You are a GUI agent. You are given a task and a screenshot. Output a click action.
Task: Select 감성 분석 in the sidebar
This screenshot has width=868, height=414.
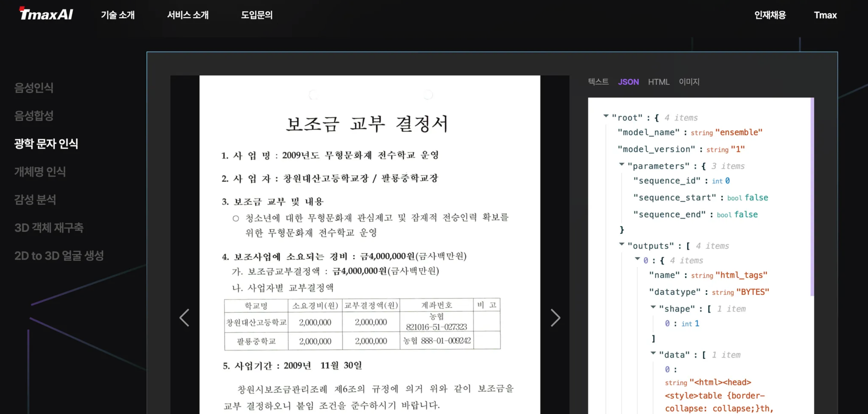pos(35,200)
